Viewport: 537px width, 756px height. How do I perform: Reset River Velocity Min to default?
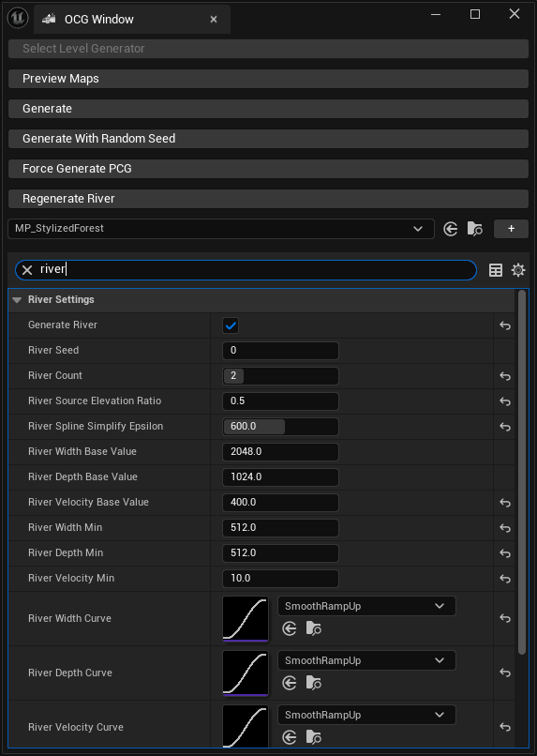pos(505,579)
